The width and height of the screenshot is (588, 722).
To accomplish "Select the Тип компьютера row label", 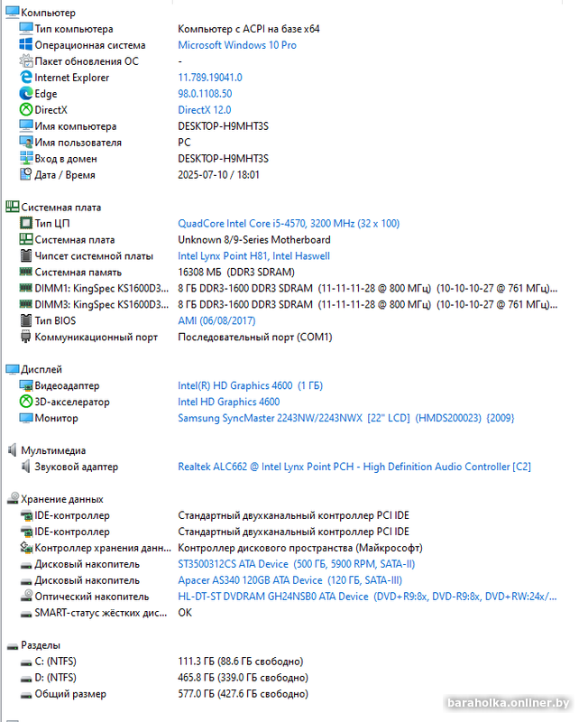I will pyautogui.click(x=74, y=29).
